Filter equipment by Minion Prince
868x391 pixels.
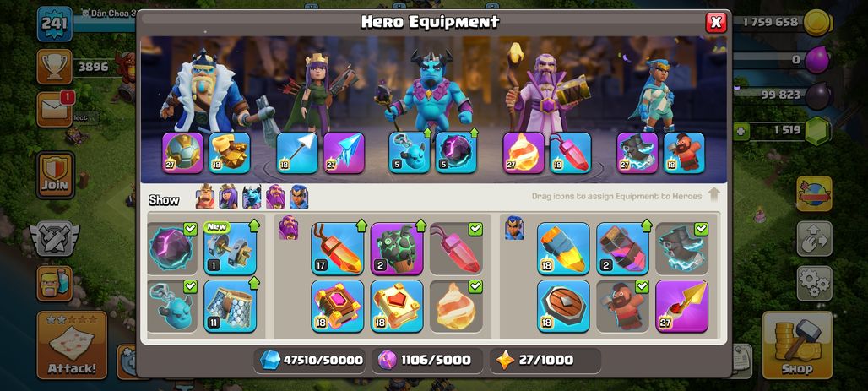[252, 197]
